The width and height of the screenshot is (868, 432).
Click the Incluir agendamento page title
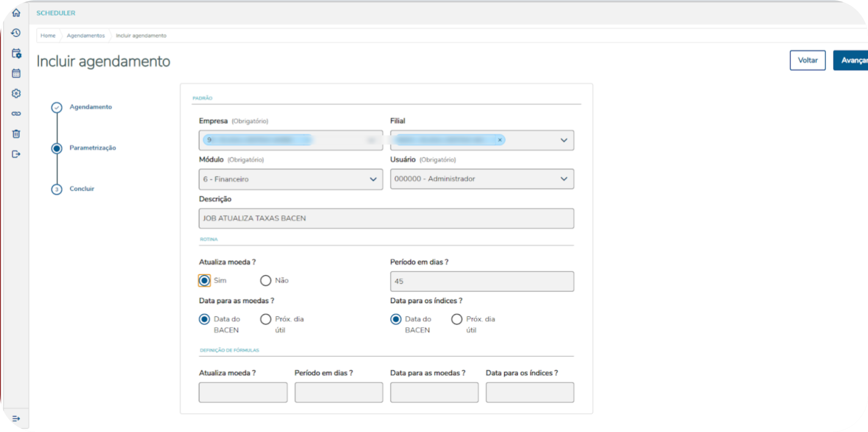[x=103, y=61]
